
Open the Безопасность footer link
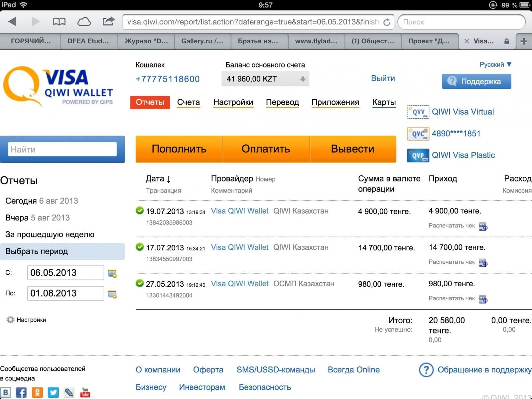click(x=265, y=387)
